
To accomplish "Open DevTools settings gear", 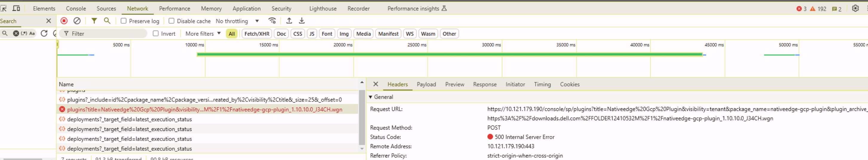I will 855,8.
